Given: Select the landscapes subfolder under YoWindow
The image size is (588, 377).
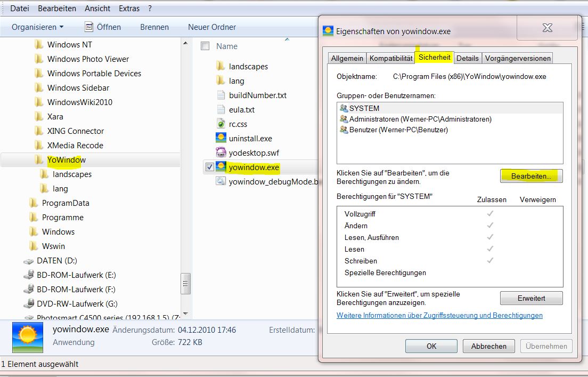Looking at the screenshot, I should (x=72, y=174).
